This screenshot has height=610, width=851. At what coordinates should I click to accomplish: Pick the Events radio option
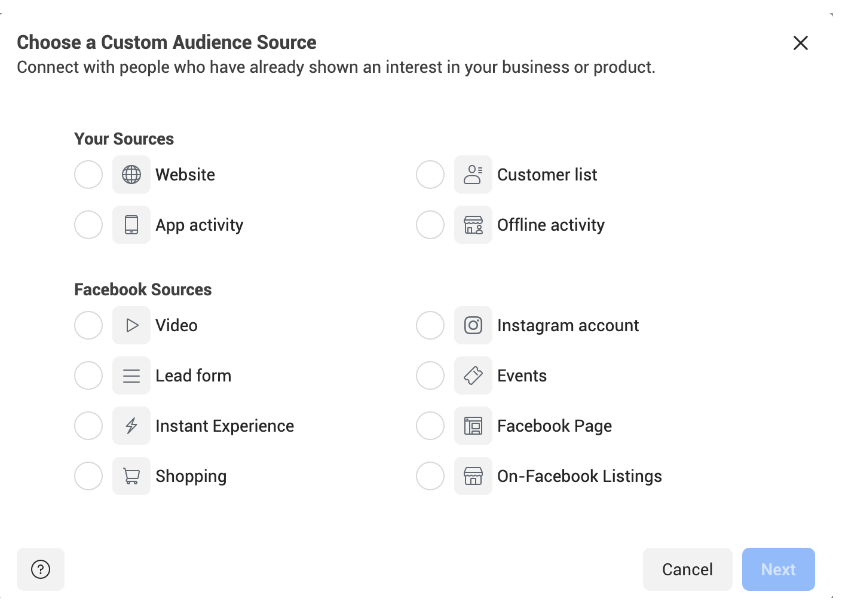[x=430, y=376]
